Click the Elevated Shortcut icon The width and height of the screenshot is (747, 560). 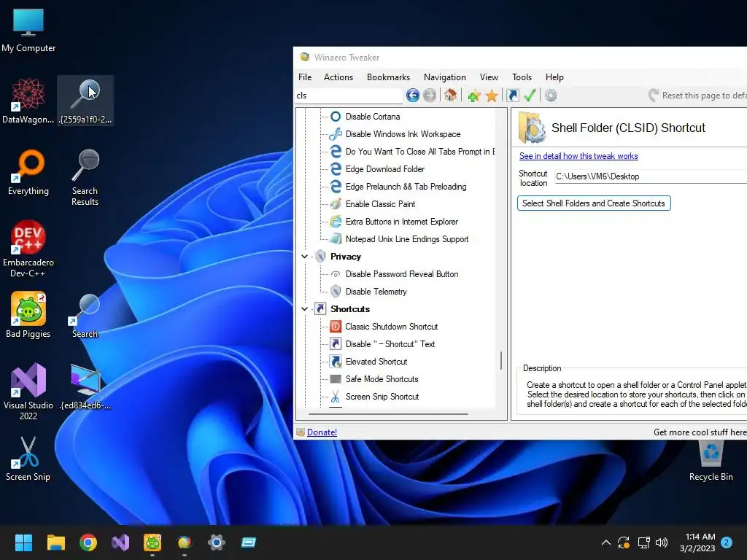(336, 362)
